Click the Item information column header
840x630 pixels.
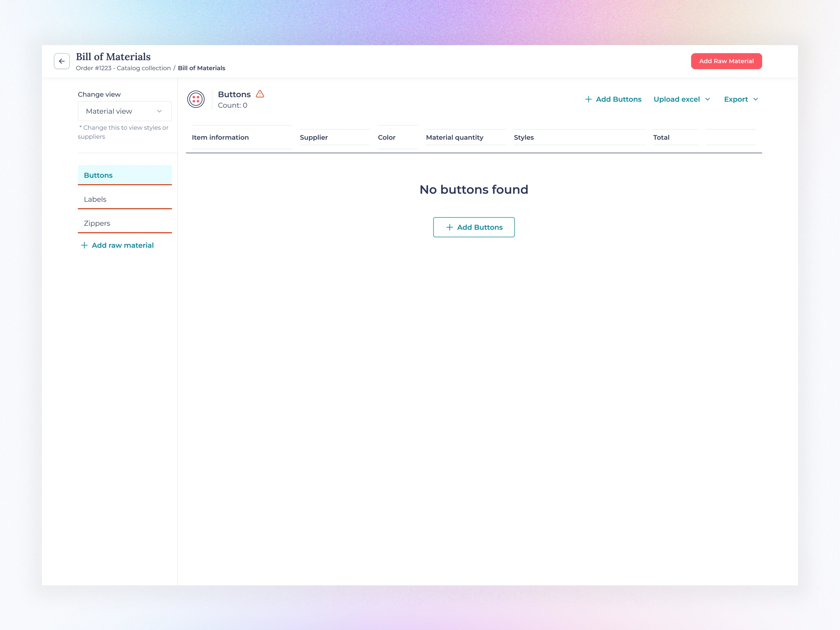[220, 138]
